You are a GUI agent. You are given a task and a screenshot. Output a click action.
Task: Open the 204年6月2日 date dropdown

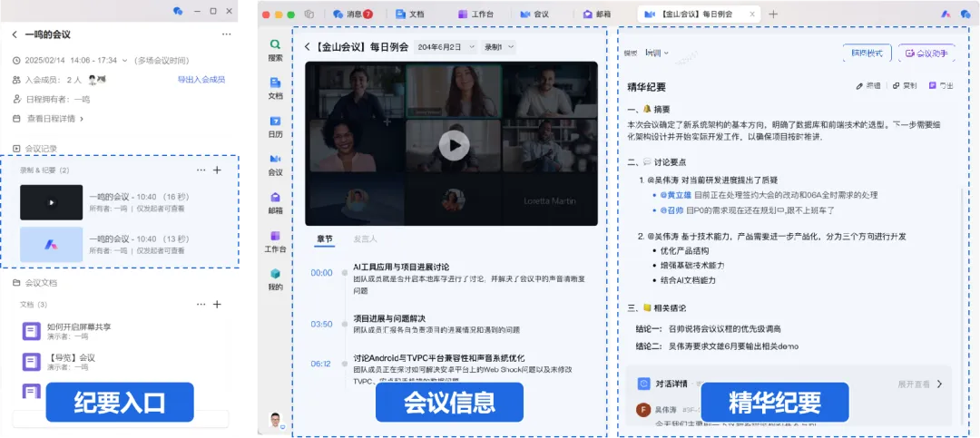pyautogui.click(x=445, y=47)
